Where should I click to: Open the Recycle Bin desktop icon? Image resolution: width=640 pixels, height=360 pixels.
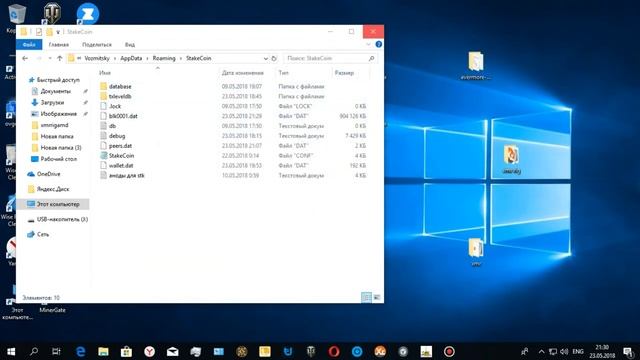click(x=16, y=14)
